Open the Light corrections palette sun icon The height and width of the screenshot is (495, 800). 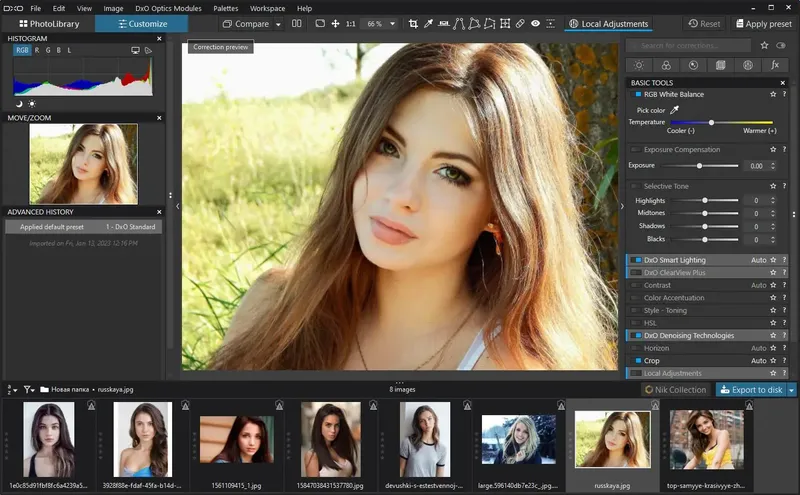click(638, 65)
